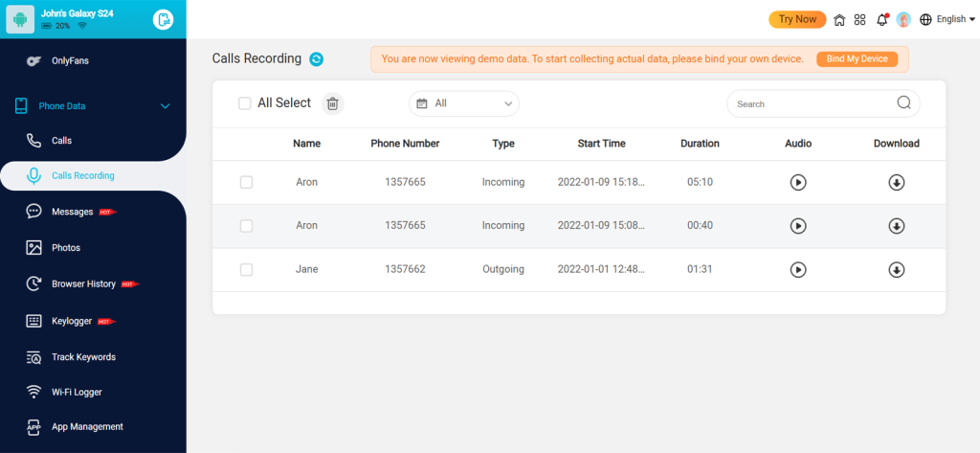Download Jane's outgoing call recording

tap(896, 270)
